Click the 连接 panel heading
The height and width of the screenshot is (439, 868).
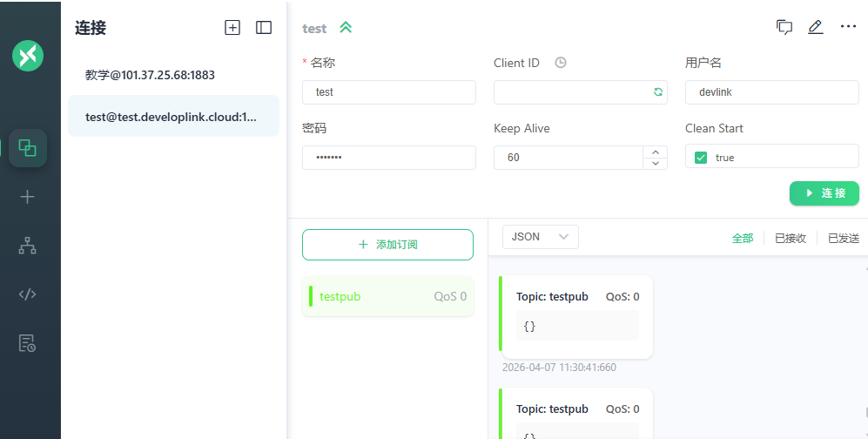(91, 28)
